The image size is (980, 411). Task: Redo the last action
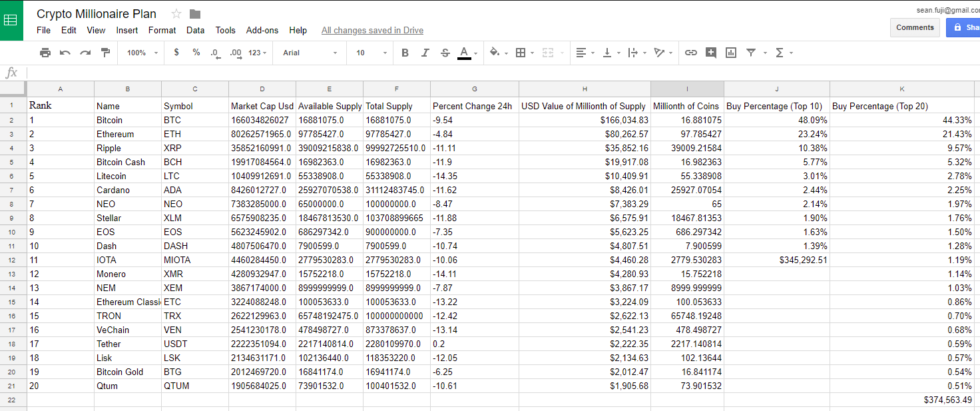click(x=85, y=53)
